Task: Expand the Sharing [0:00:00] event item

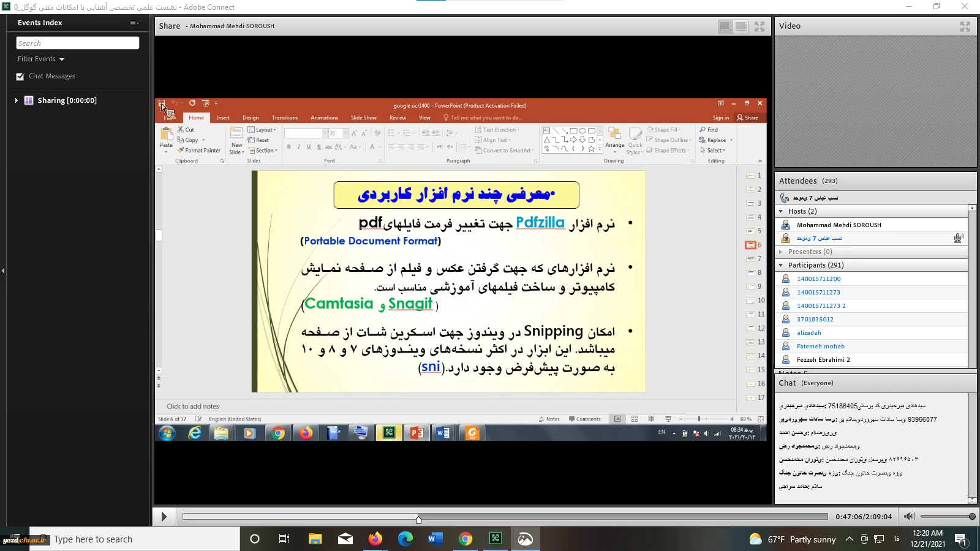Action: 17,100
